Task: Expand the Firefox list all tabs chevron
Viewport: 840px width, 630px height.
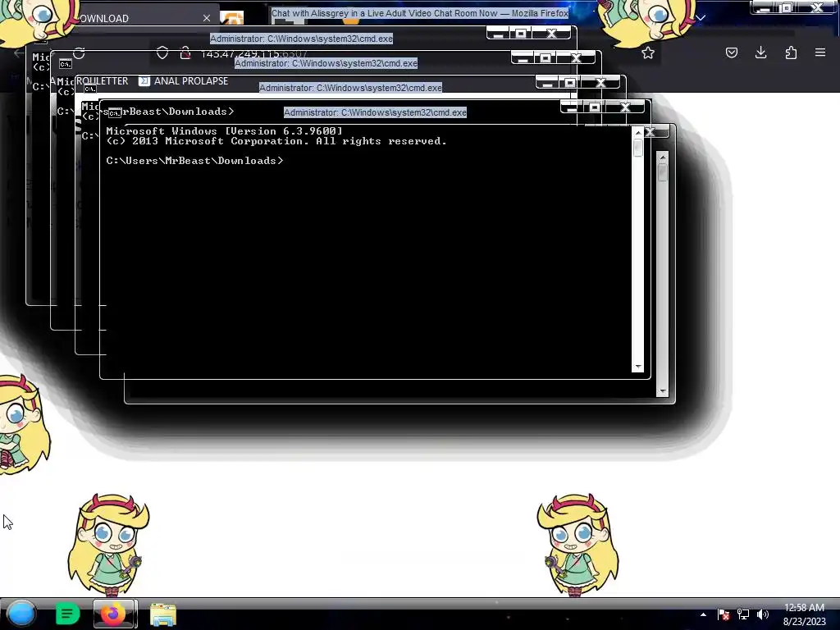Action: tap(701, 18)
